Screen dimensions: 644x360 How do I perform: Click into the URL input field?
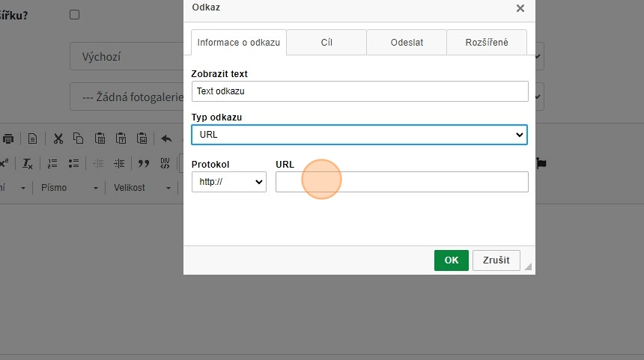[401, 182]
